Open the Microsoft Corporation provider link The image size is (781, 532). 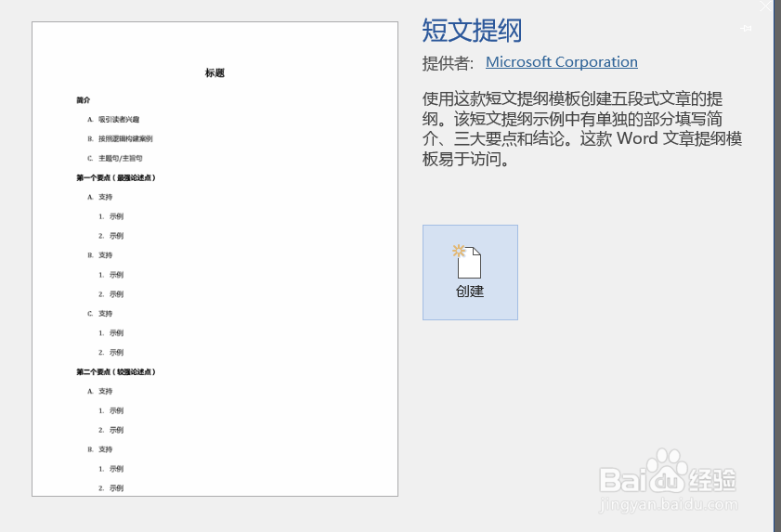tap(561, 62)
